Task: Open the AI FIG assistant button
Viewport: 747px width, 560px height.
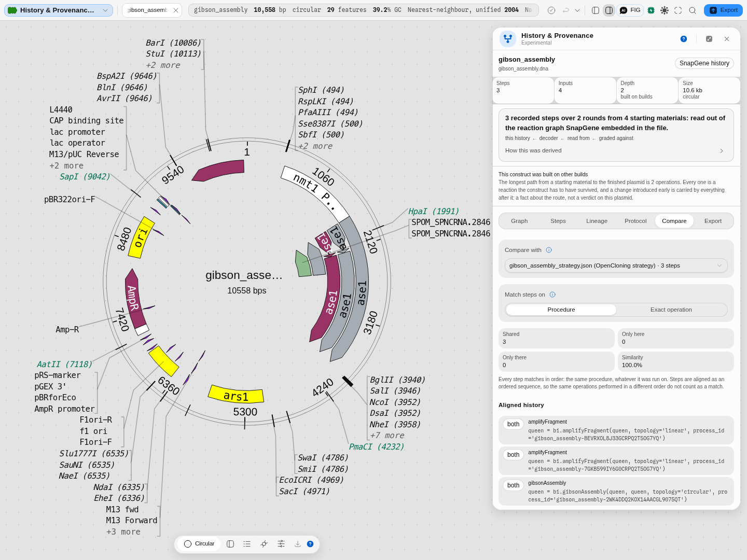Action: [630, 10]
